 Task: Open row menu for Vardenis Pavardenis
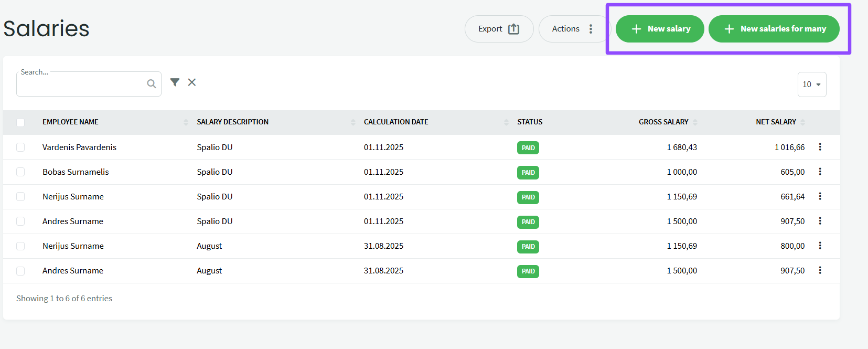click(x=820, y=147)
